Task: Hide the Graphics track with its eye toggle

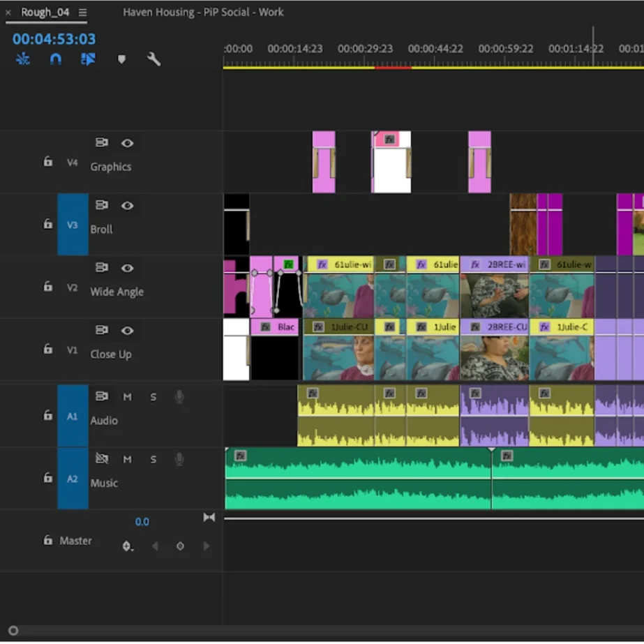Action: tap(128, 143)
